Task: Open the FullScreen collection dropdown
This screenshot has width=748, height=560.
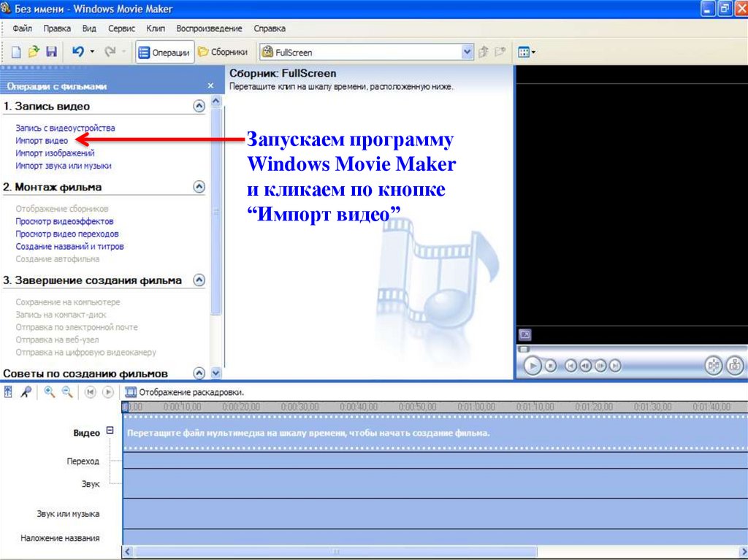Action: [x=467, y=53]
